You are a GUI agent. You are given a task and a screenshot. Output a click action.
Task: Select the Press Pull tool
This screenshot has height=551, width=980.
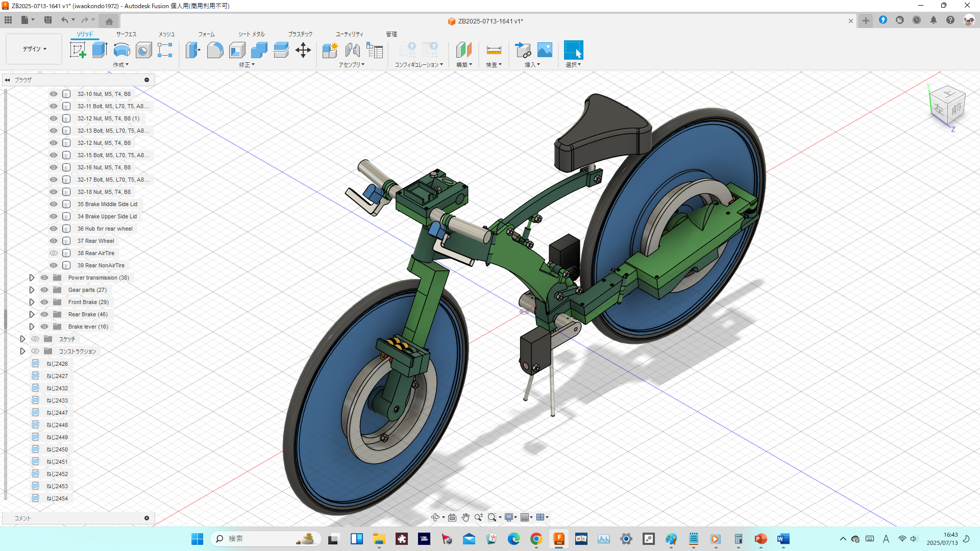193,50
